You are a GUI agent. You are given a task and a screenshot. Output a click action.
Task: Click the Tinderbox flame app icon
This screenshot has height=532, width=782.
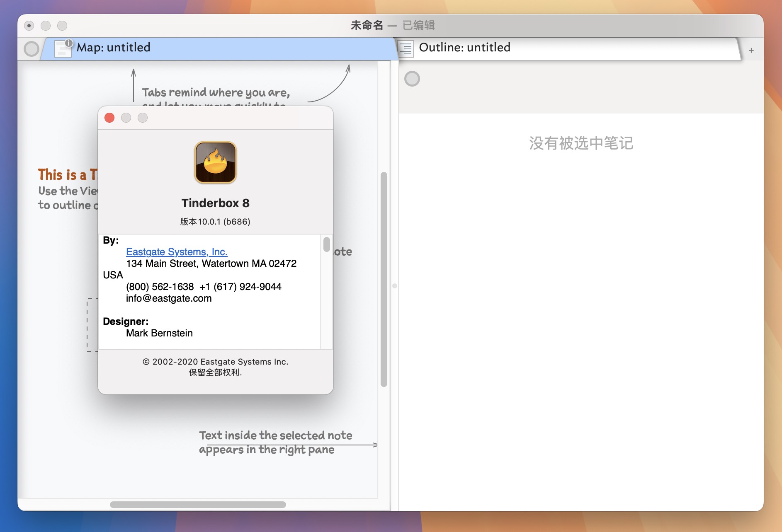pos(216,162)
